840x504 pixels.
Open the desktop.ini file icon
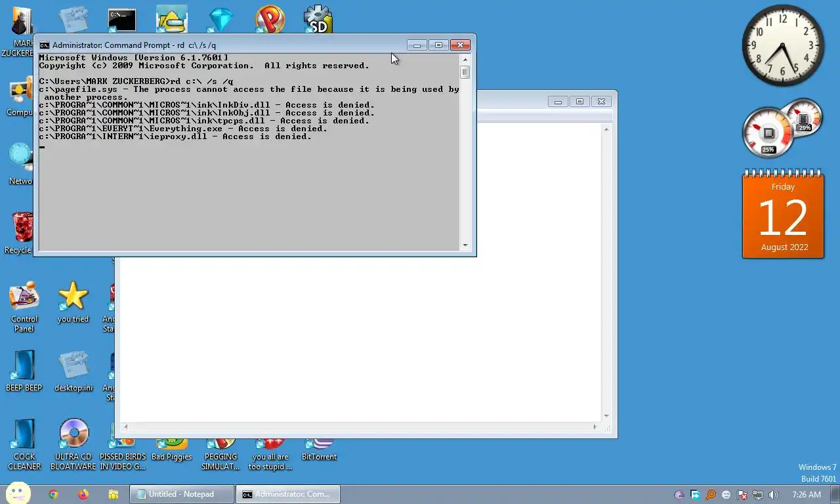73,371
